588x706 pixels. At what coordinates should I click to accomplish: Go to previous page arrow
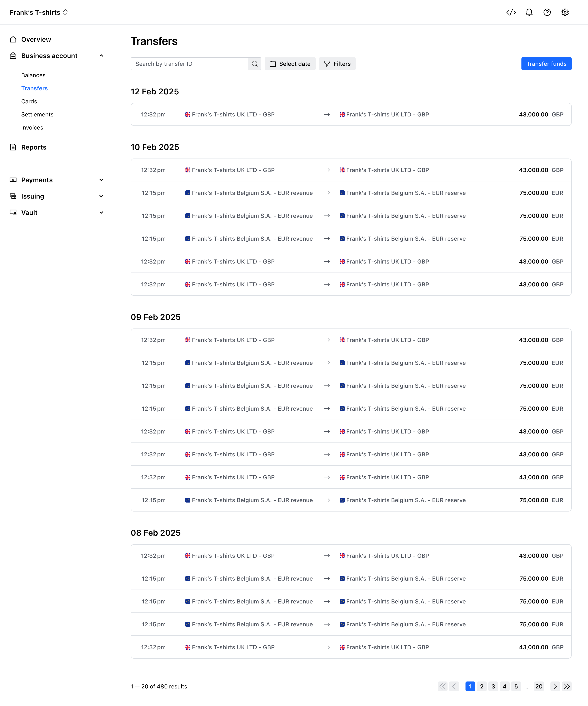click(454, 687)
